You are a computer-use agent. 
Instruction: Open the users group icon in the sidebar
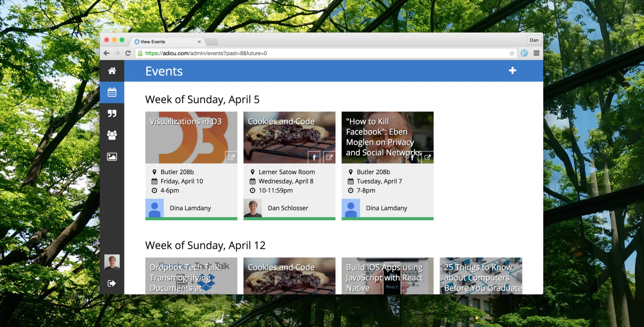112,135
